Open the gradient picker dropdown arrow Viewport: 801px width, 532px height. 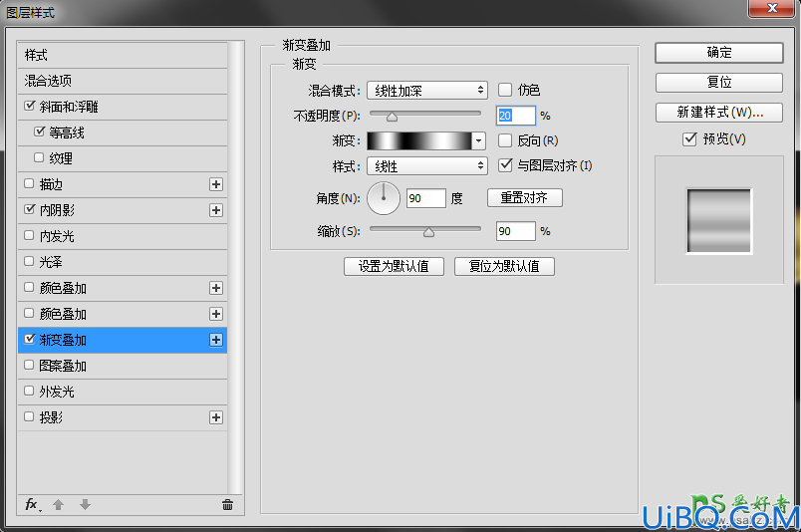(x=478, y=140)
